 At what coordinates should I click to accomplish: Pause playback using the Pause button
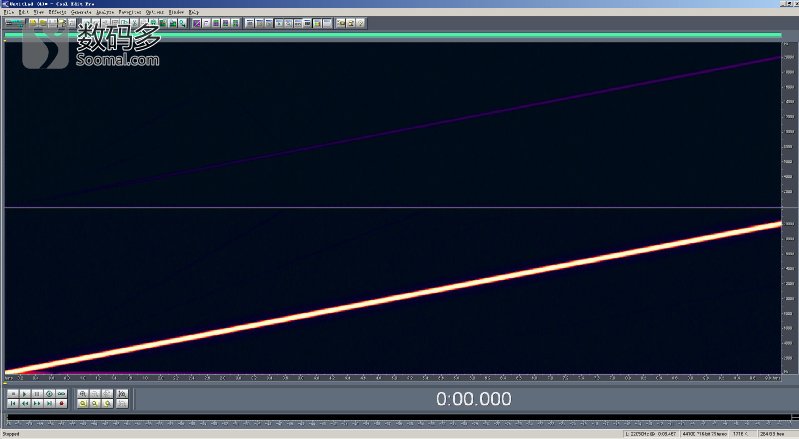click(37, 394)
